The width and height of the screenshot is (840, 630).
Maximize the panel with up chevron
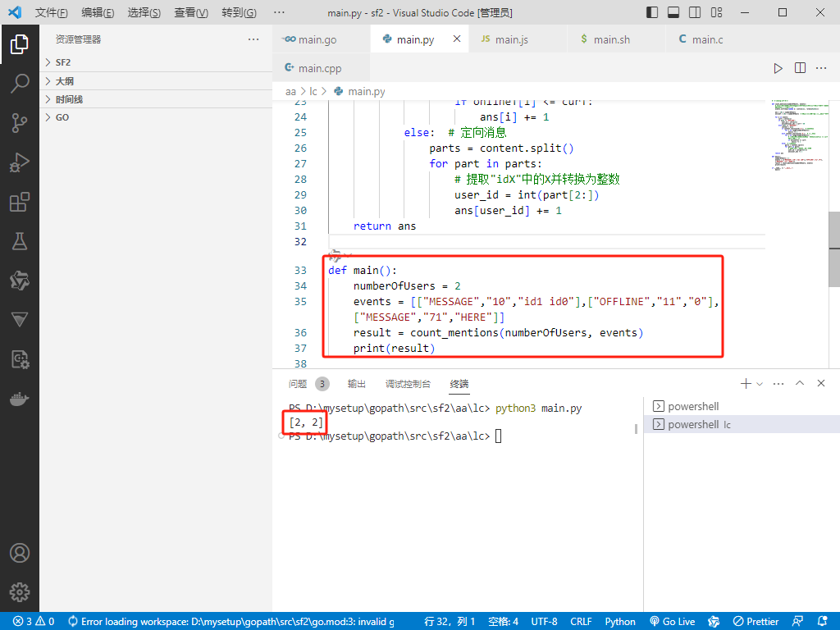(800, 383)
